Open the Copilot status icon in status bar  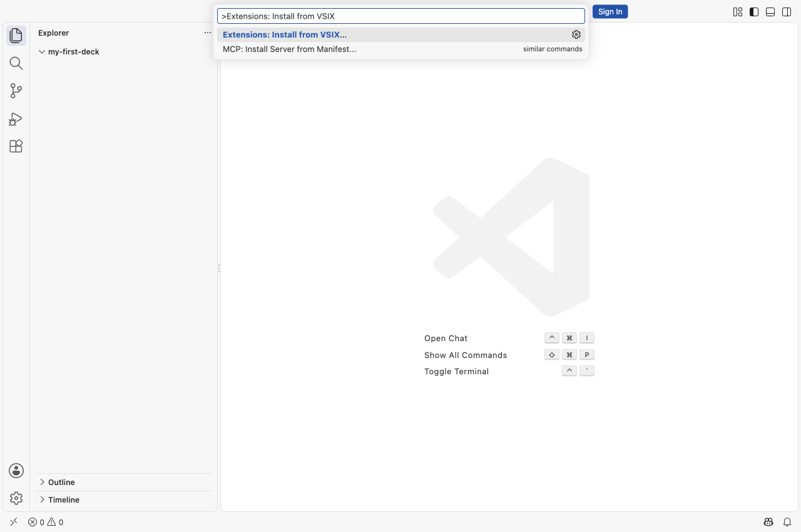pyautogui.click(x=768, y=522)
